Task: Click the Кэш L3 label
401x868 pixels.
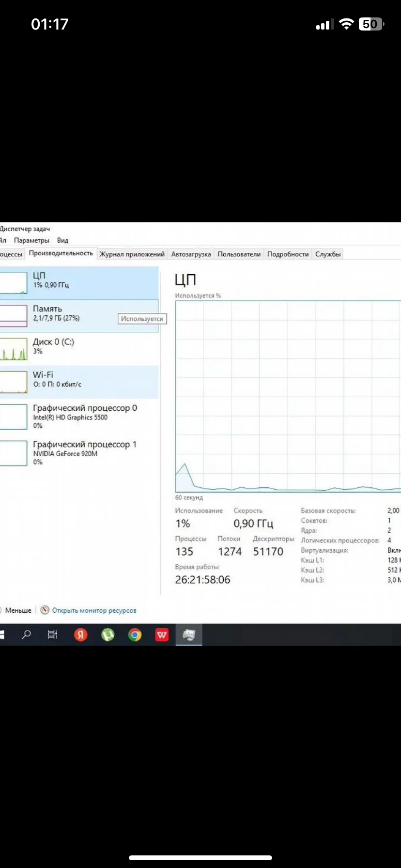Action: point(312,580)
